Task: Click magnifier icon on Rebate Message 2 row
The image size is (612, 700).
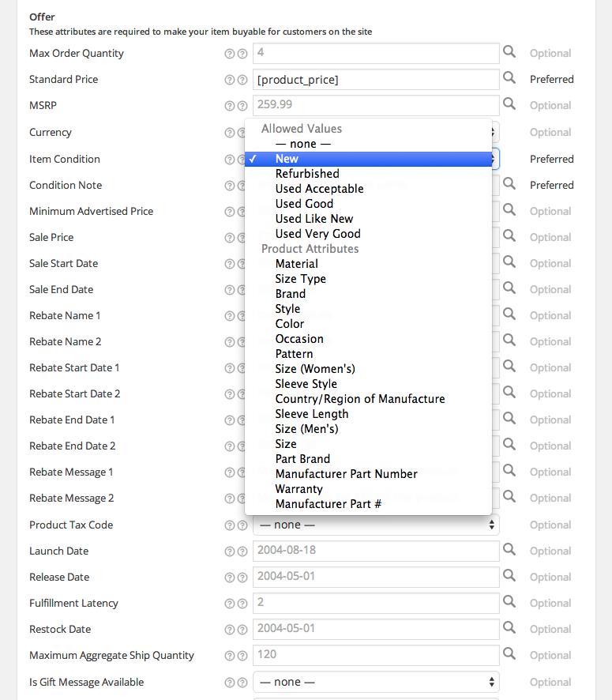Action: [509, 496]
